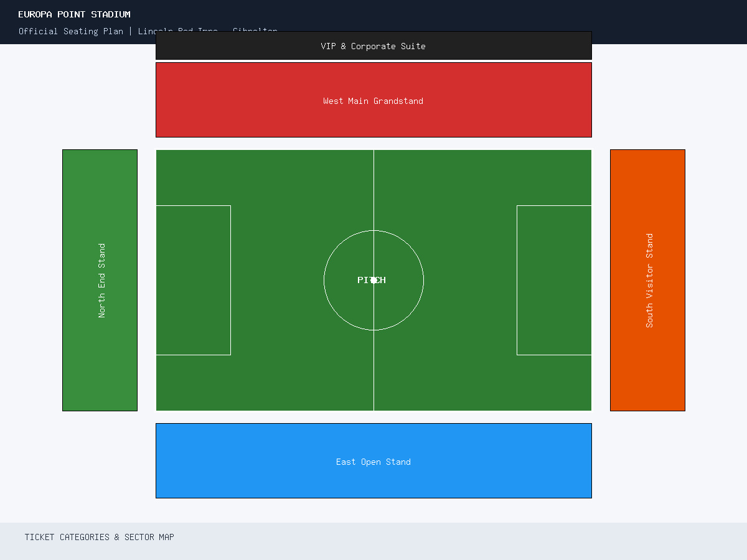The height and width of the screenshot is (560, 747).
Task: Select the blue East Open Stand
Action: [x=374, y=460]
